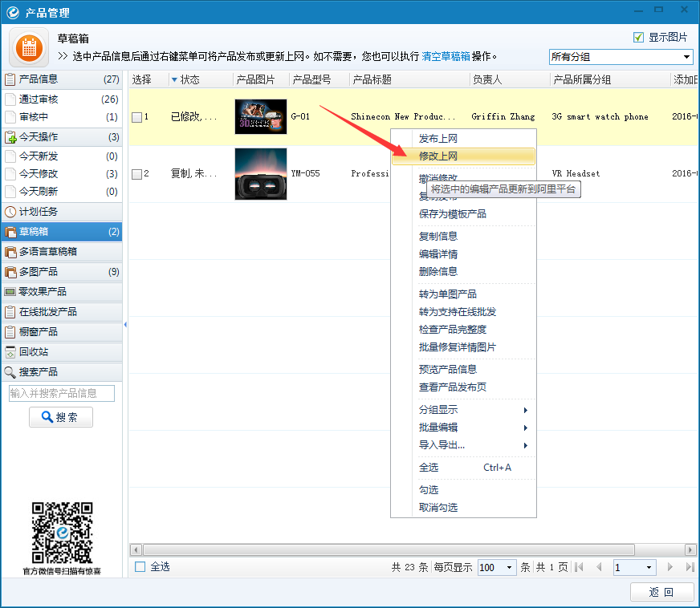700x608 pixels.
Task: Open 多图产品 sidebar icon section
Action: 10,272
